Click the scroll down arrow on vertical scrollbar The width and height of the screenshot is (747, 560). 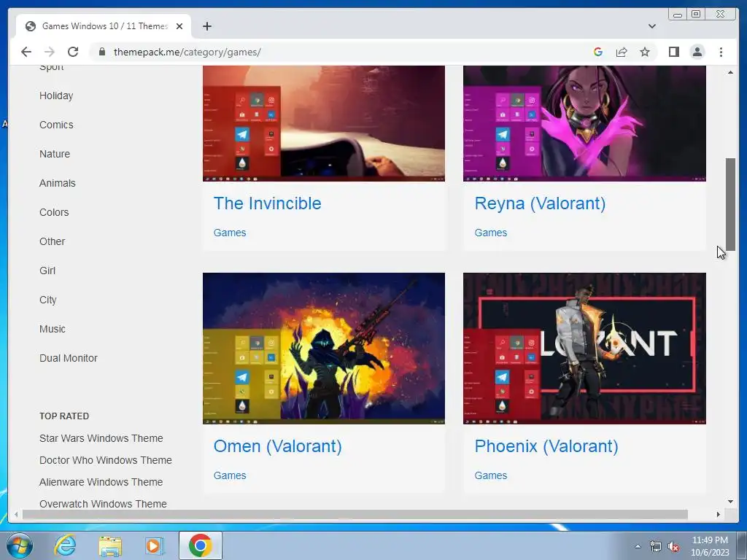(730, 502)
